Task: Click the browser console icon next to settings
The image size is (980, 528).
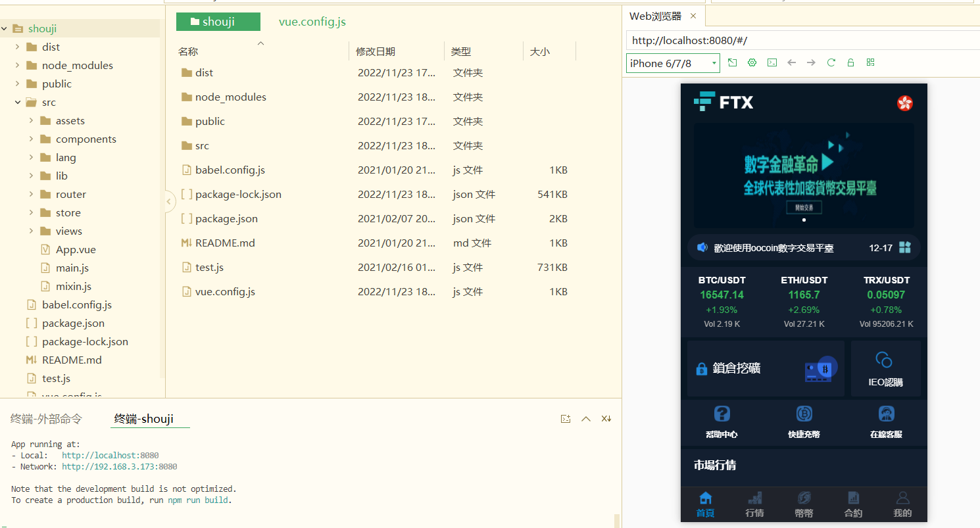Action: 772,62
